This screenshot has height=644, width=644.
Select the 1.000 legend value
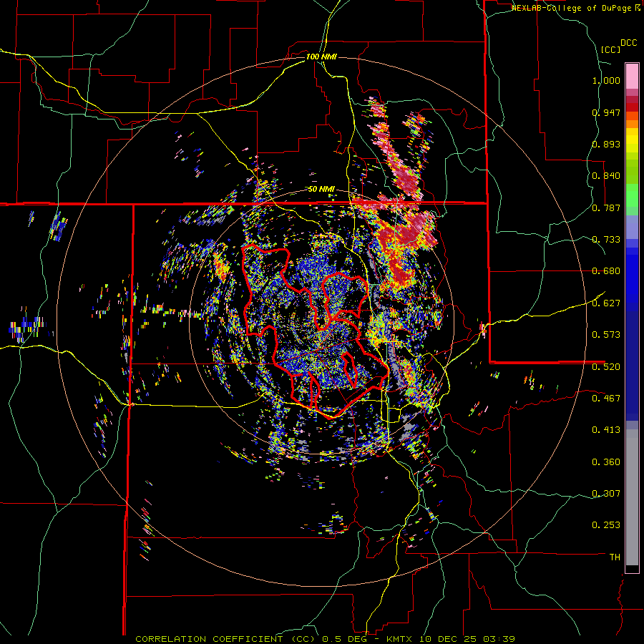(606, 80)
